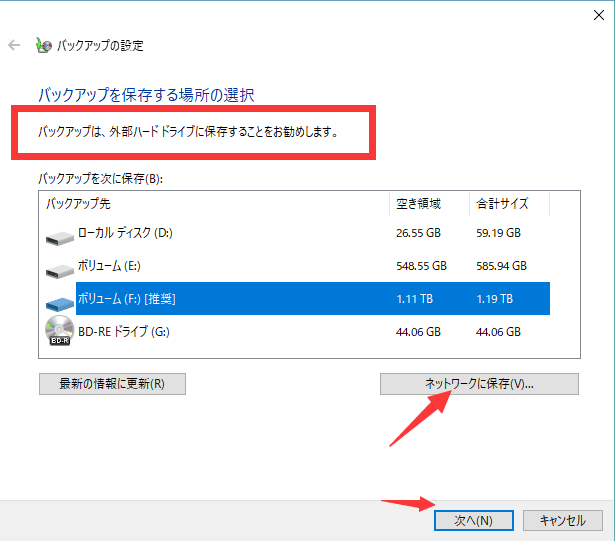Viewport: 615px width, 541px height.
Task: Click free space value 548.55 GB
Action: pos(421,266)
